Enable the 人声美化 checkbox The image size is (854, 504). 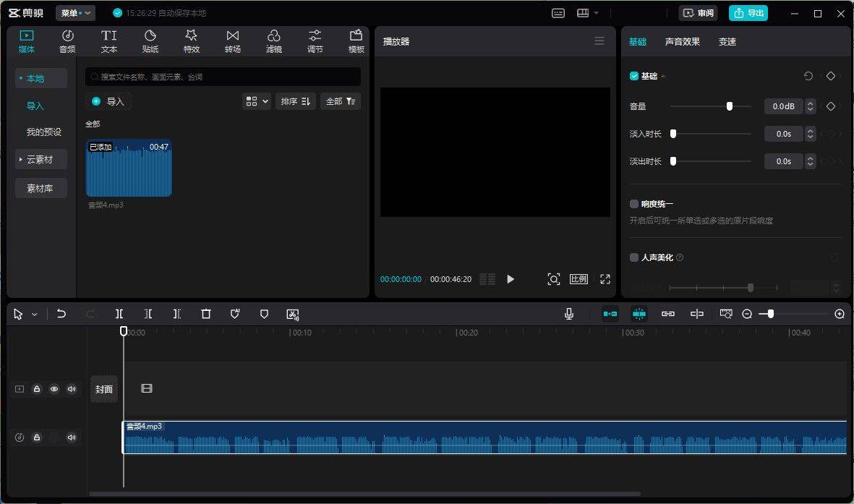[x=634, y=257]
